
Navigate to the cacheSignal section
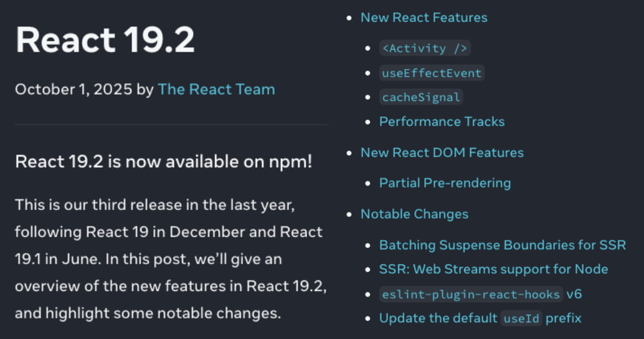421,97
